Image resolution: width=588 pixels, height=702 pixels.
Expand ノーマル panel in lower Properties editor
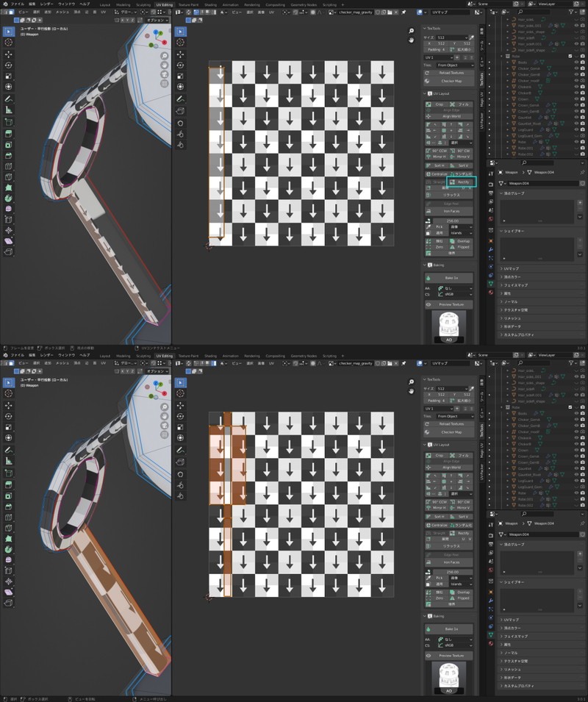point(540,653)
